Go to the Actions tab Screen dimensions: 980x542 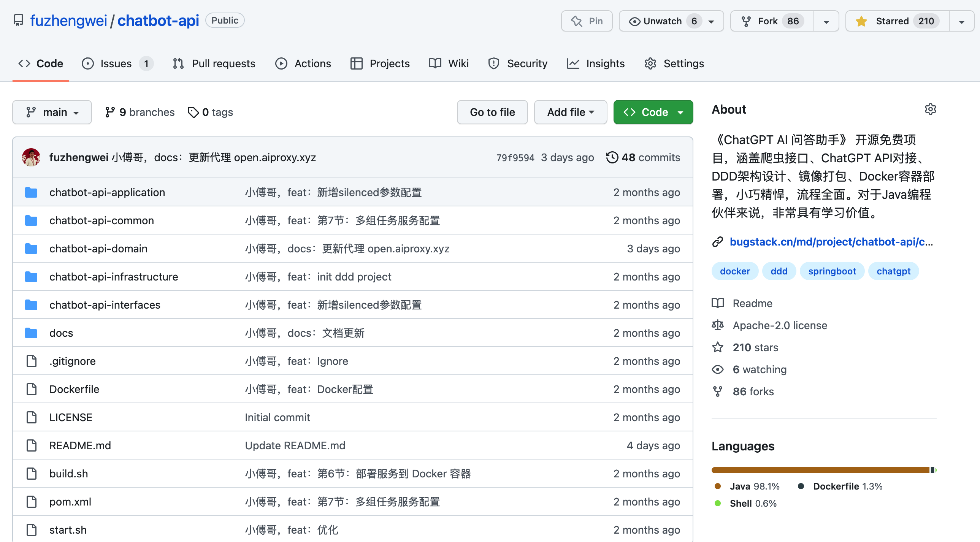(x=303, y=63)
